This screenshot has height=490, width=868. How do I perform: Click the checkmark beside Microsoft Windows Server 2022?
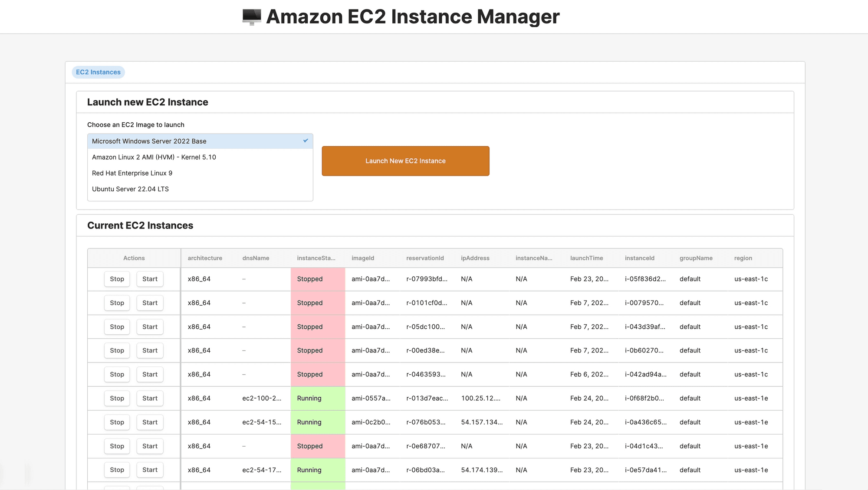pos(306,141)
